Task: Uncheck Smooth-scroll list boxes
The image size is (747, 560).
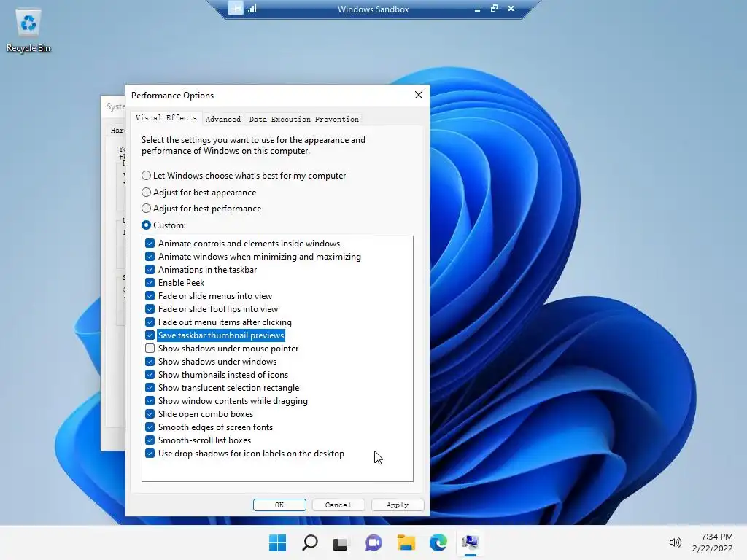Action: tap(150, 440)
